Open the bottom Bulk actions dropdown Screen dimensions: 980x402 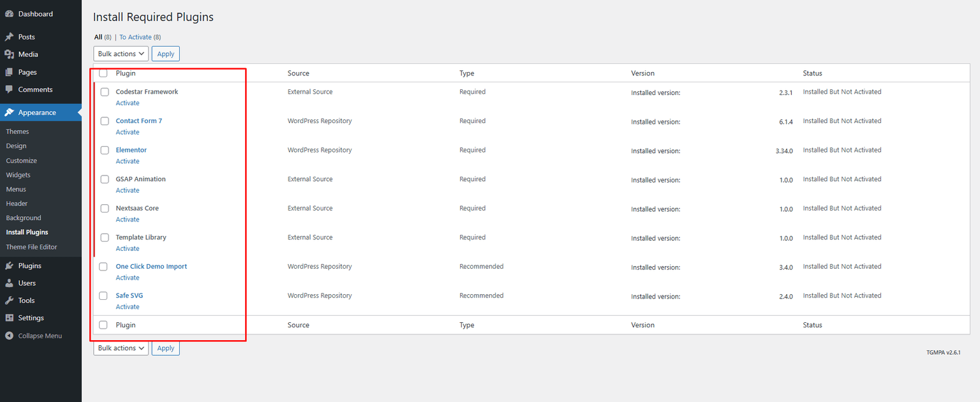point(121,348)
